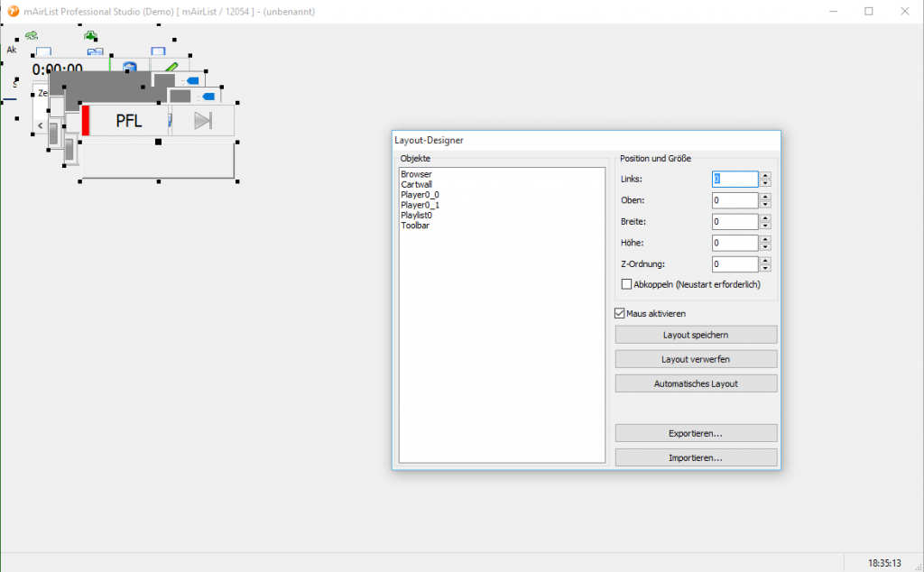Disable the Maus aktivieren checkbox
This screenshot has height=572, width=924.
click(620, 313)
